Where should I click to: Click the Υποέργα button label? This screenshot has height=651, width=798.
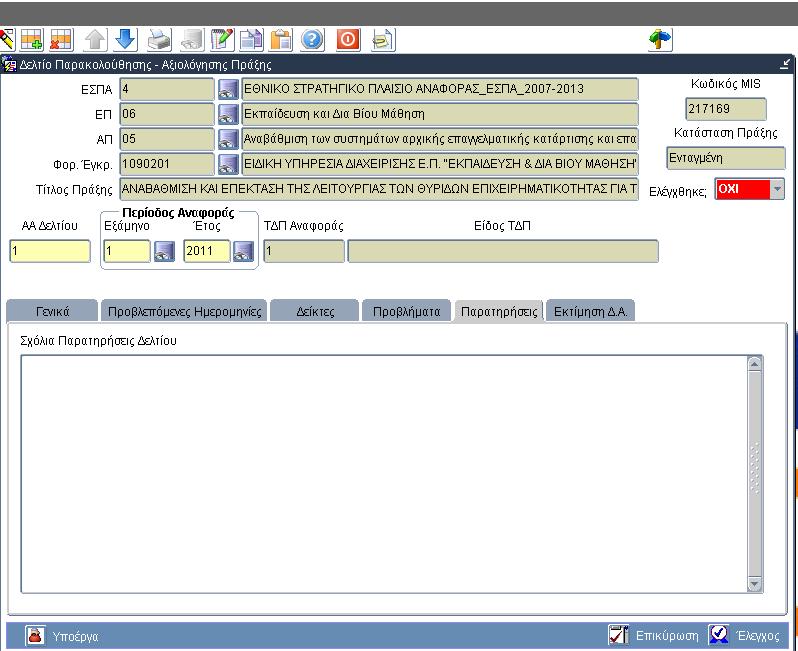[75, 636]
